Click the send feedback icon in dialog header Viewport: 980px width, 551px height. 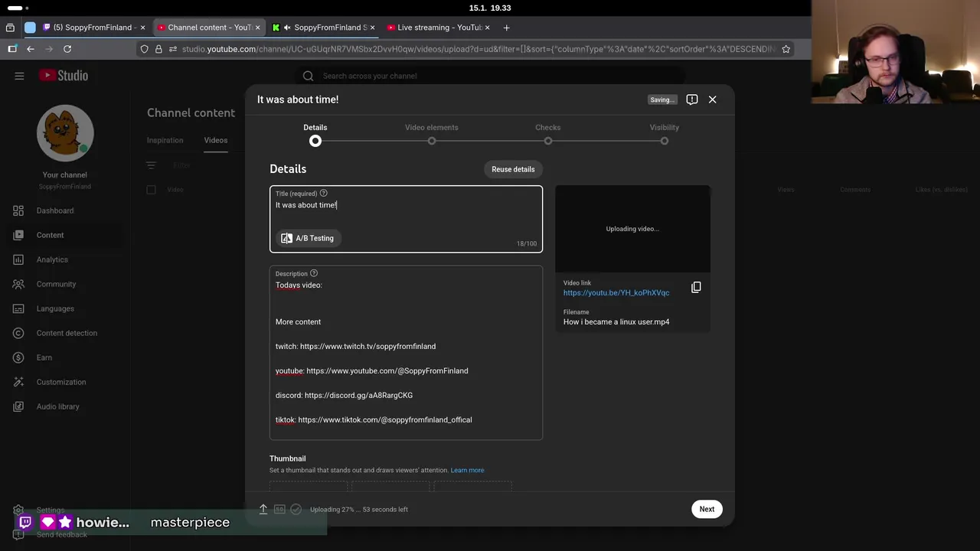coord(692,99)
